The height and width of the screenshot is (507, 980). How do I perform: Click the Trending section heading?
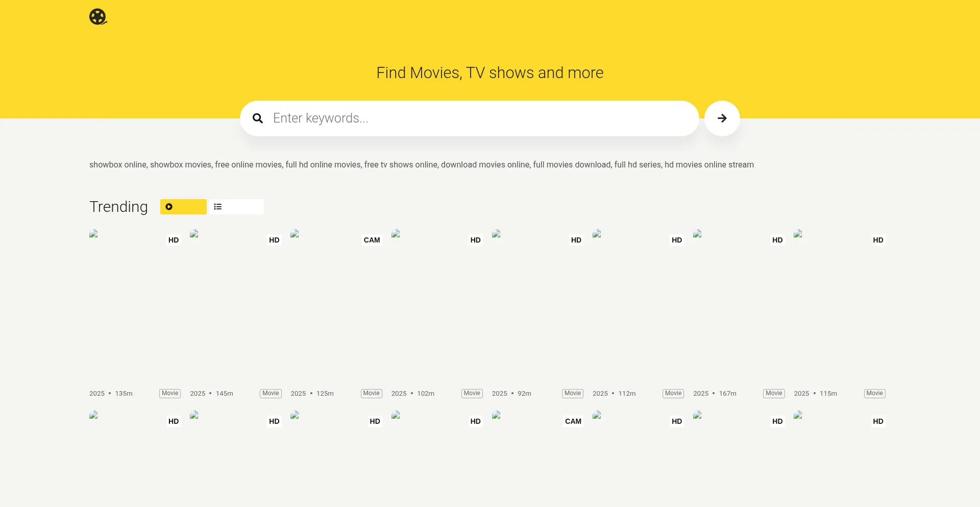pos(118,207)
